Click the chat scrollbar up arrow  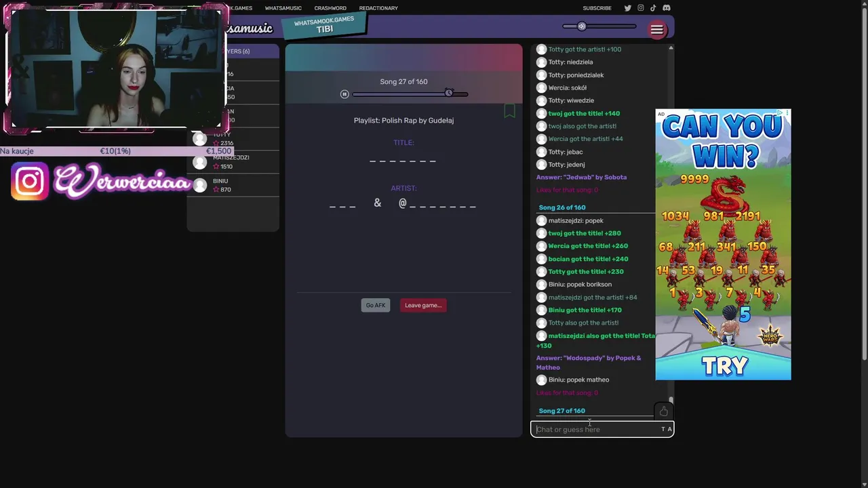tap(671, 48)
